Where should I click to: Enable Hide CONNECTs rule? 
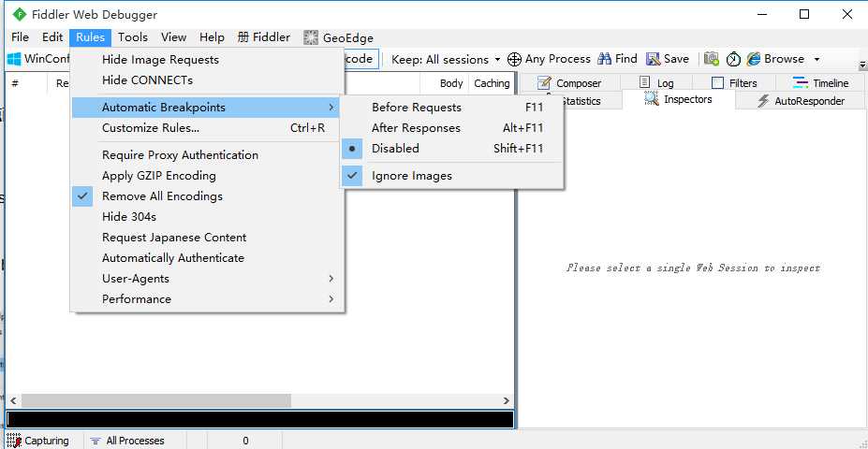(x=205, y=80)
